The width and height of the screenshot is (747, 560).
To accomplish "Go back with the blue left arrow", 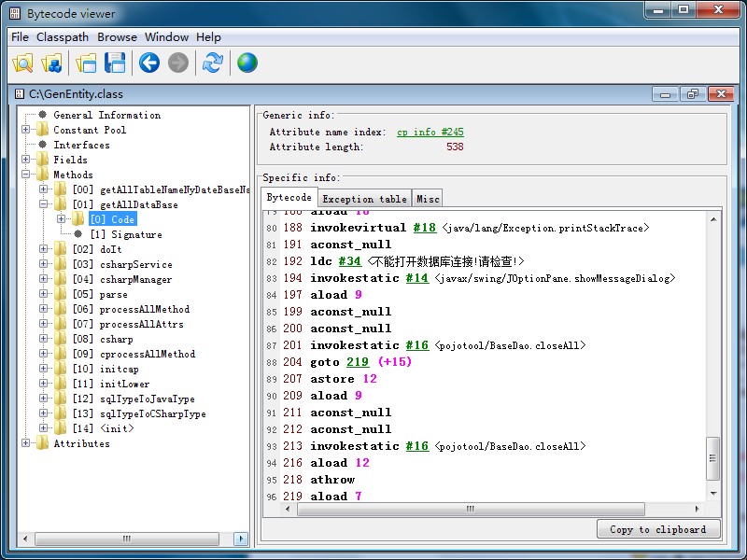I will 149,63.
